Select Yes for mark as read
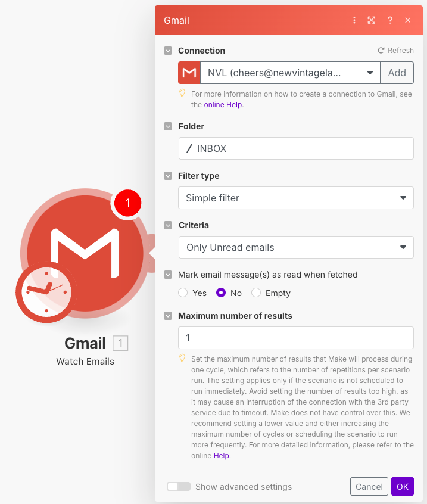Screen dimensions: 427x504 pos(183,293)
